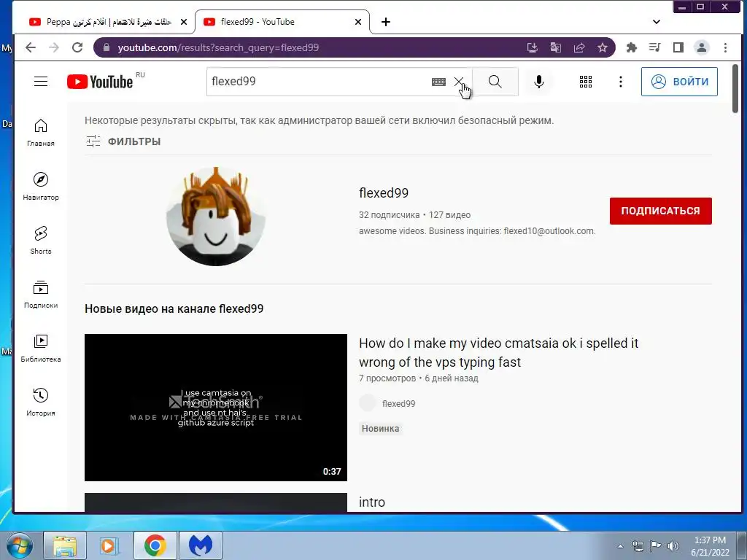Viewport: 747px width, 560px height.
Task: Open the Chrome profile avatar
Action: click(701, 47)
